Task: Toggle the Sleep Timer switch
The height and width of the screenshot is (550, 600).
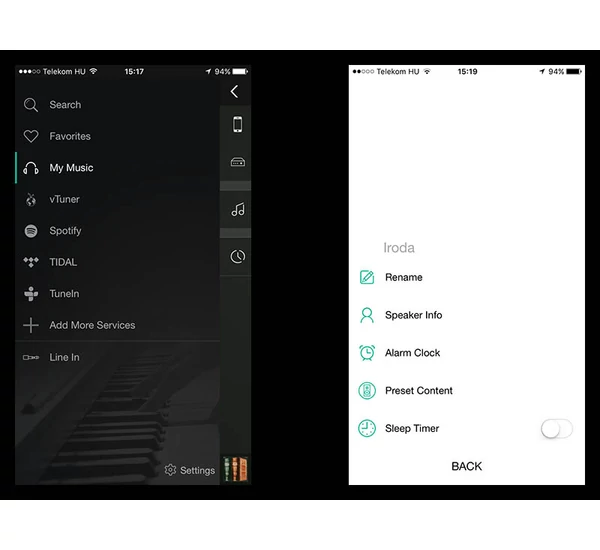Action: tap(556, 428)
